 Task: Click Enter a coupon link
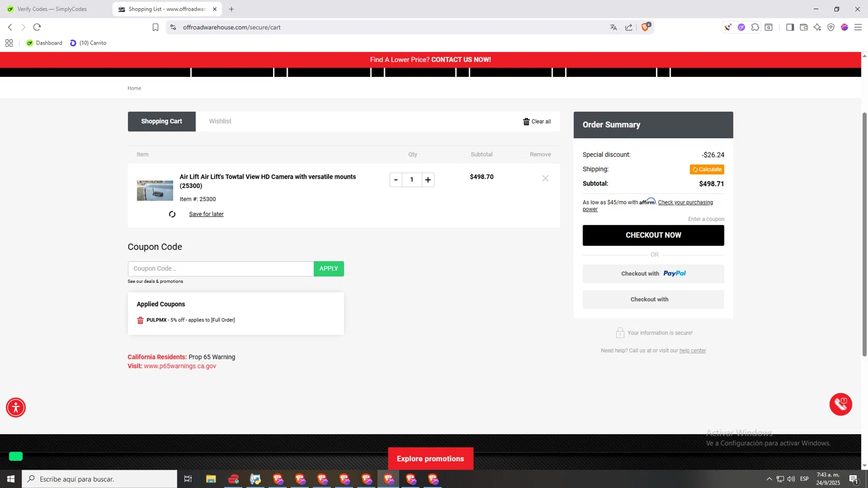click(x=706, y=219)
